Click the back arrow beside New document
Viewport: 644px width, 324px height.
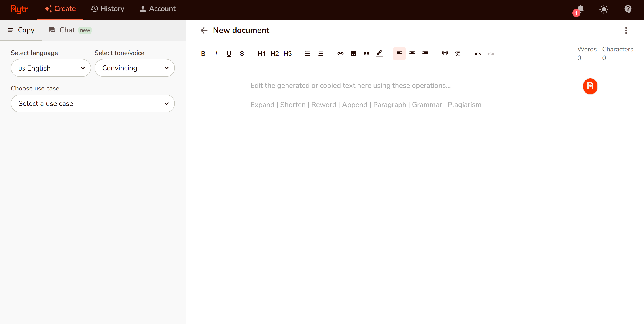point(204,30)
